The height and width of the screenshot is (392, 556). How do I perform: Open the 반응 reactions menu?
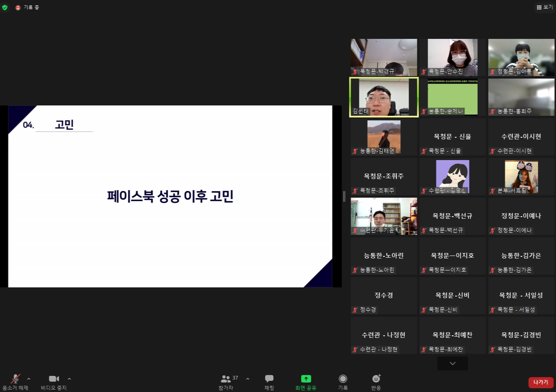pos(376,382)
